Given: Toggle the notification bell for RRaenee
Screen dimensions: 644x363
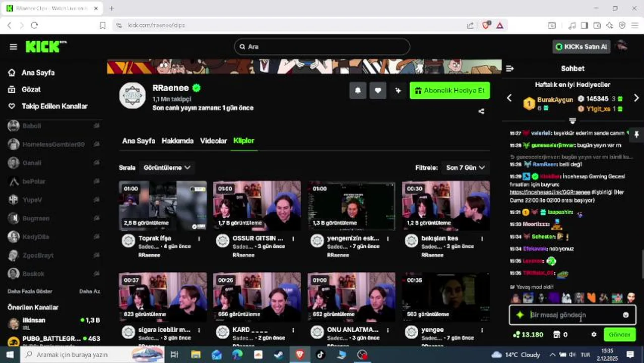Looking at the screenshot, I should pos(358,91).
